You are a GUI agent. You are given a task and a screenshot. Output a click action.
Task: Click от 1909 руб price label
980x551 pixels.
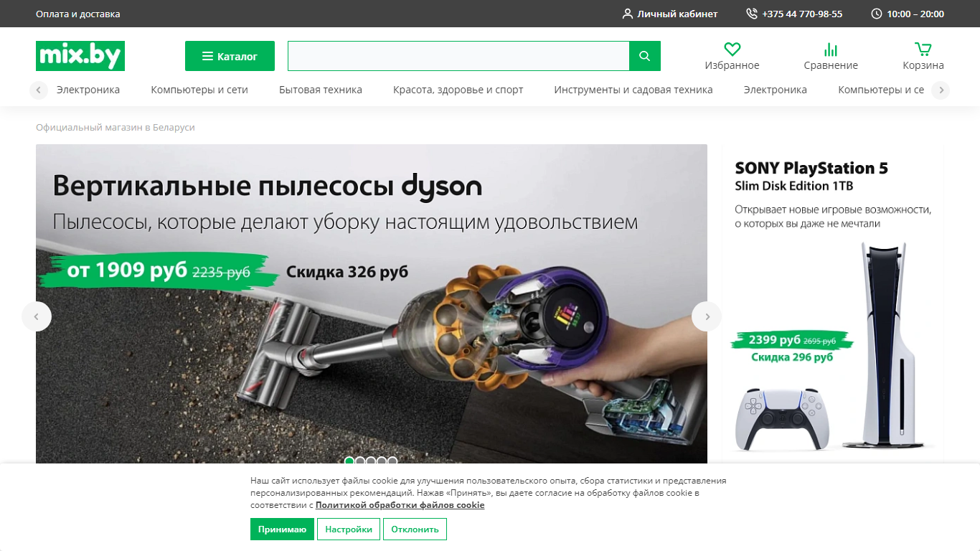[x=126, y=270]
